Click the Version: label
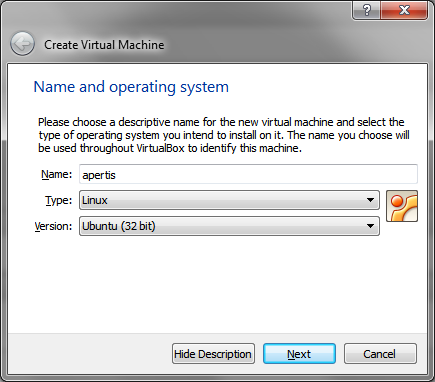The height and width of the screenshot is (382, 435). pos(54,226)
